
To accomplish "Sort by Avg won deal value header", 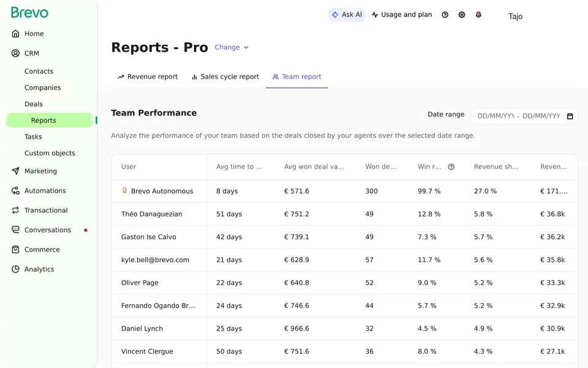I will [314, 167].
